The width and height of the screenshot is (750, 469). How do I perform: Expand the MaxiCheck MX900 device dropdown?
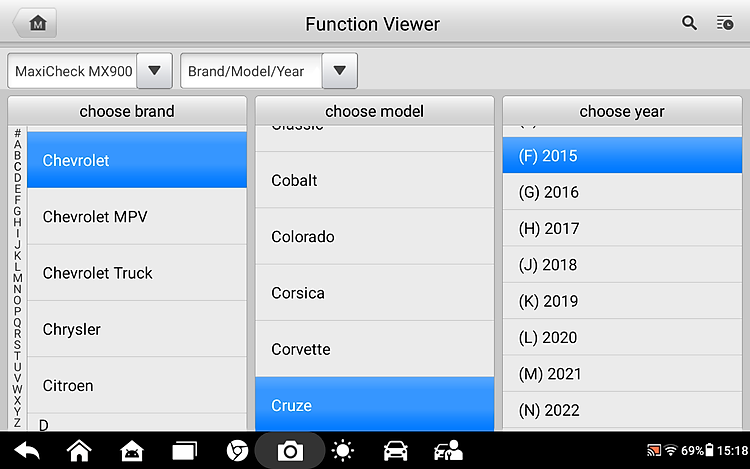(154, 71)
